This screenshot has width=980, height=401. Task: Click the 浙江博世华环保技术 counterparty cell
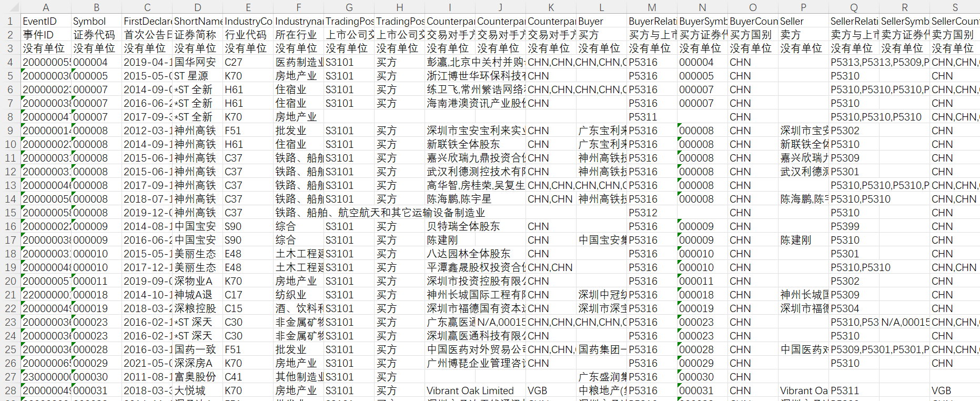(x=475, y=76)
